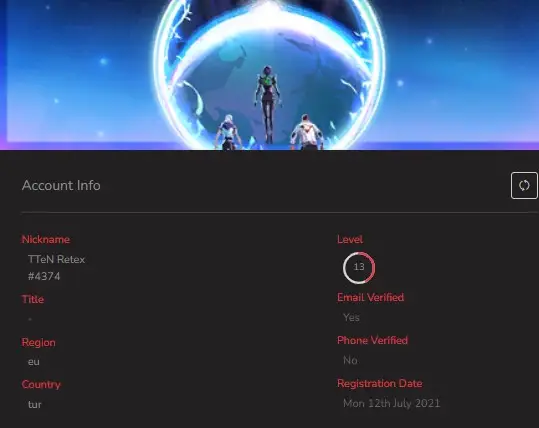Click the #4374 tag under Nickname
539x428 pixels.
[44, 276]
